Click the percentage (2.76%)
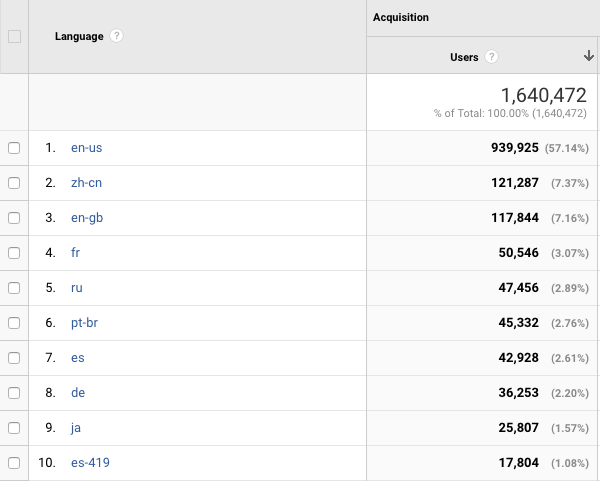 570,323
